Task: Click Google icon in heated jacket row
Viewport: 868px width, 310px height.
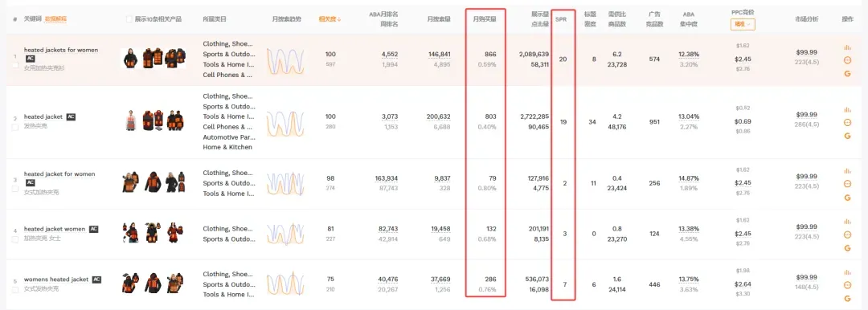Action: (x=847, y=136)
